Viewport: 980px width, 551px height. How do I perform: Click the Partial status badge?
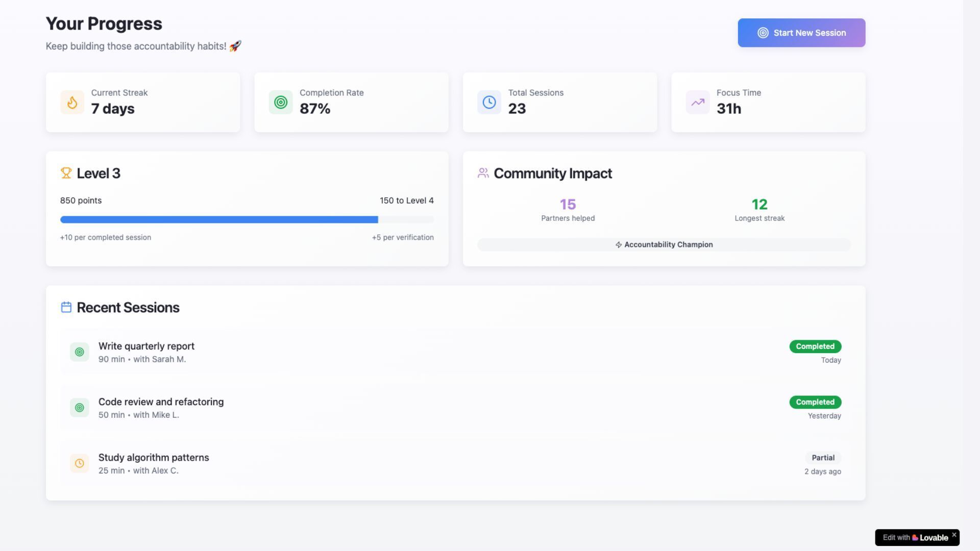point(823,458)
